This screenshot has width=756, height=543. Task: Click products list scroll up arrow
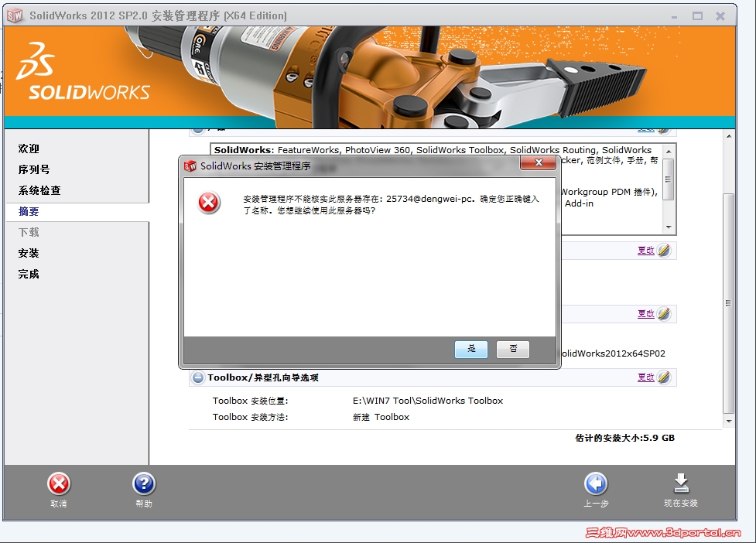[x=669, y=152]
